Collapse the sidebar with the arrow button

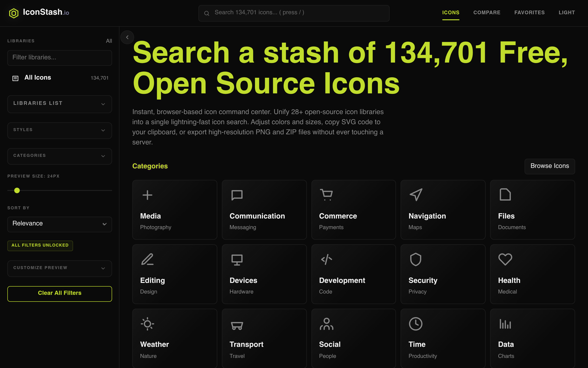tap(127, 37)
